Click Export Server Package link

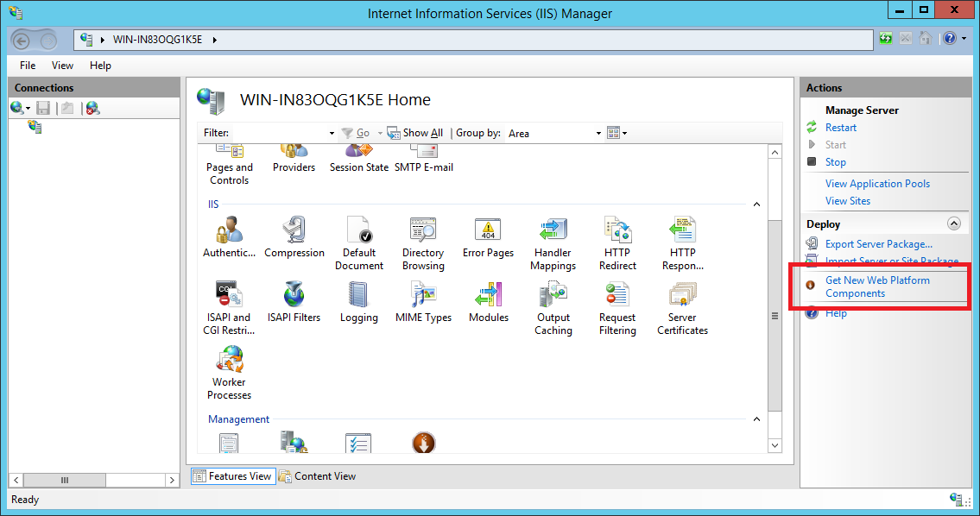tap(879, 244)
